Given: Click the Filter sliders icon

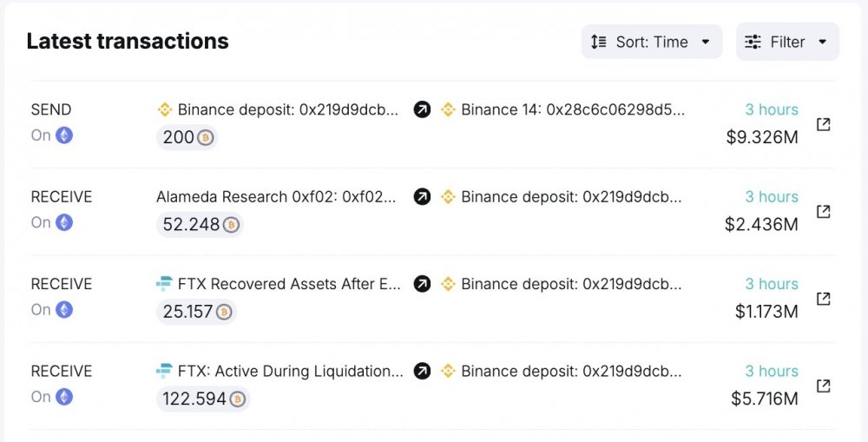Looking at the screenshot, I should [x=753, y=42].
